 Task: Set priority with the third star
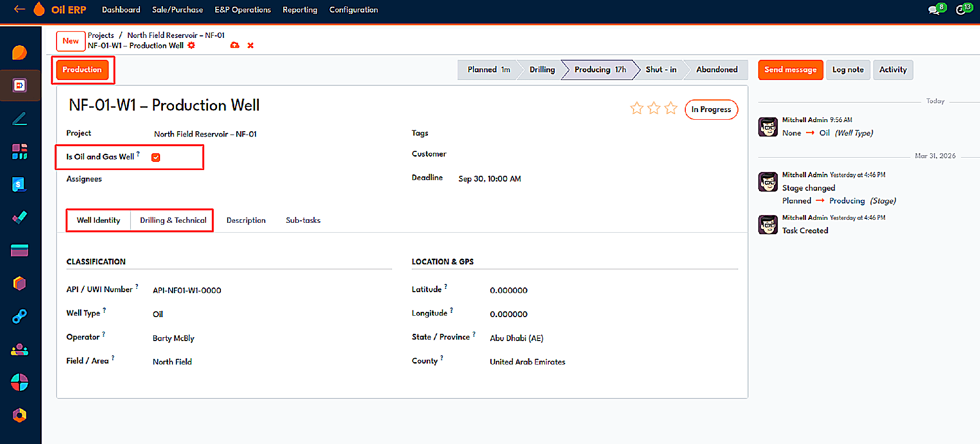[671, 108]
